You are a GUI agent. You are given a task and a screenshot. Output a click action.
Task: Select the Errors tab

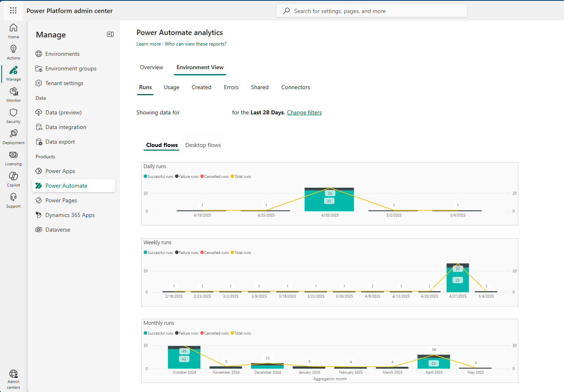231,87
